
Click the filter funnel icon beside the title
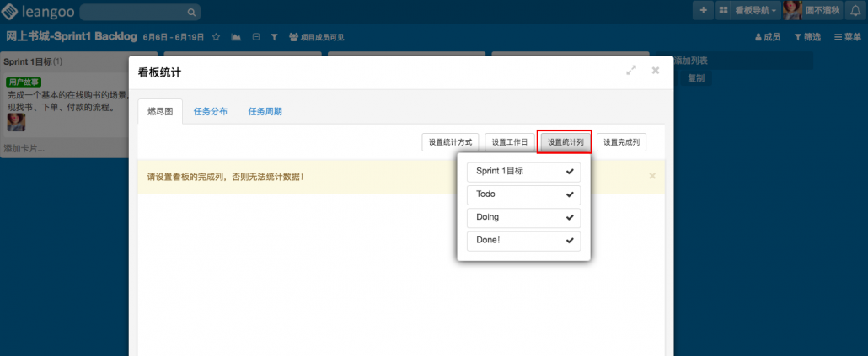click(274, 37)
